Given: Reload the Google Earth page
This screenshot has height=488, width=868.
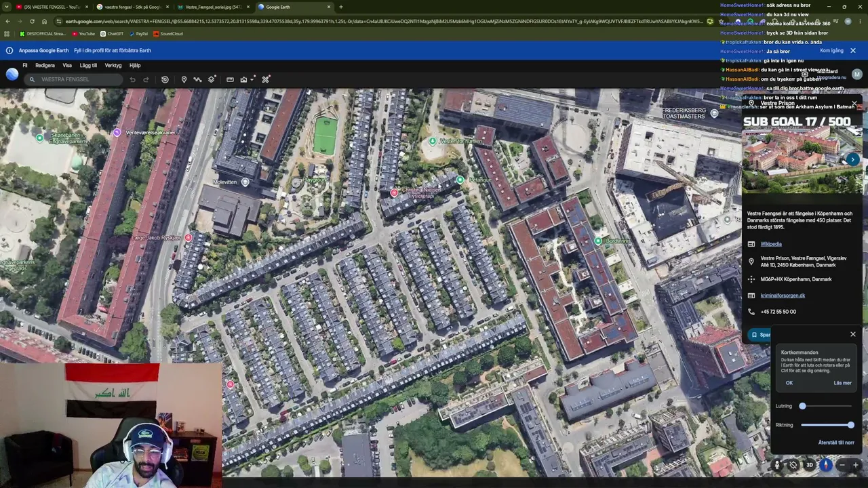Looking at the screenshot, I should coord(32,21).
